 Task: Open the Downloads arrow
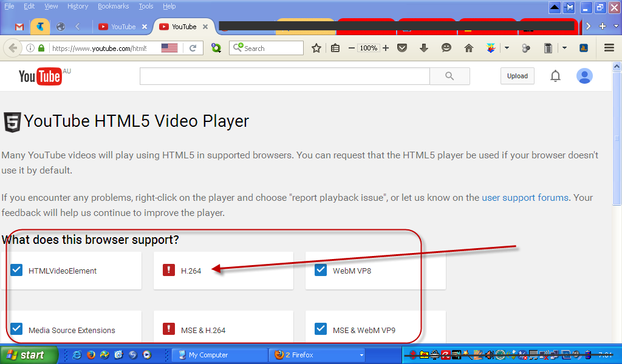(423, 49)
